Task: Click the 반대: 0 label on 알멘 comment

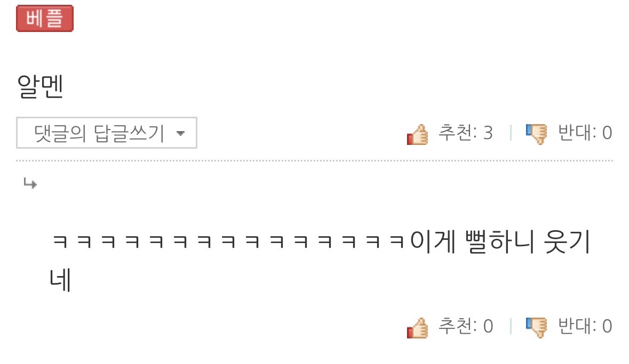Action: (585, 132)
